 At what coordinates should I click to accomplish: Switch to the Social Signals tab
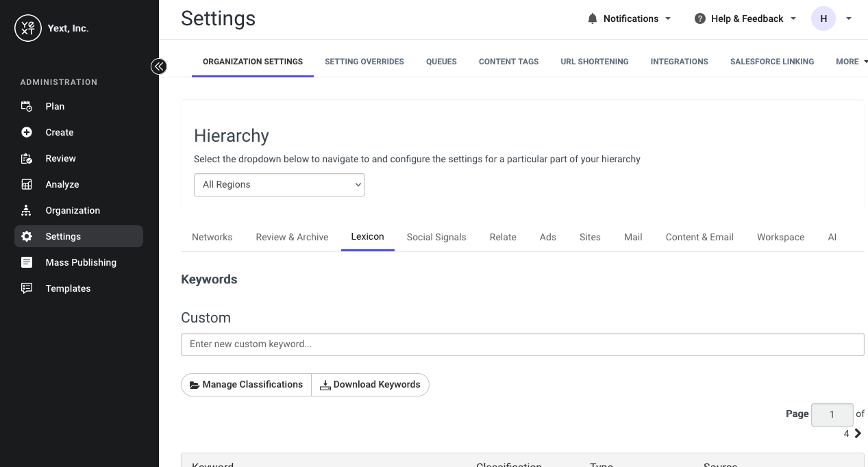click(x=436, y=237)
